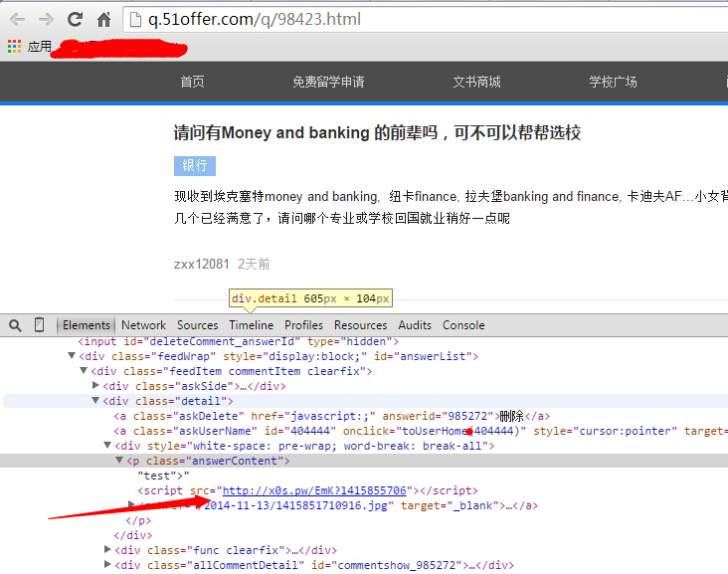Viewport: 728px width, 574px height.
Task: Activate DevTools inspect magnifier icon
Action: pos(15,325)
